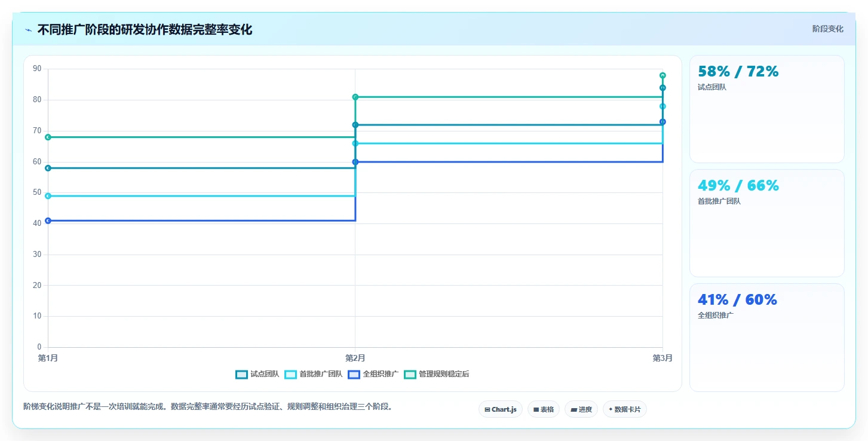Toggle the 管理规则稳定后 legend item
The width and height of the screenshot is (868, 441).
(437, 374)
